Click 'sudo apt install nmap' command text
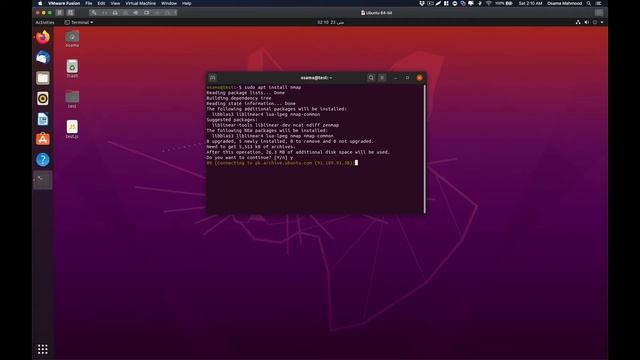The image size is (640, 360). click(x=273, y=87)
